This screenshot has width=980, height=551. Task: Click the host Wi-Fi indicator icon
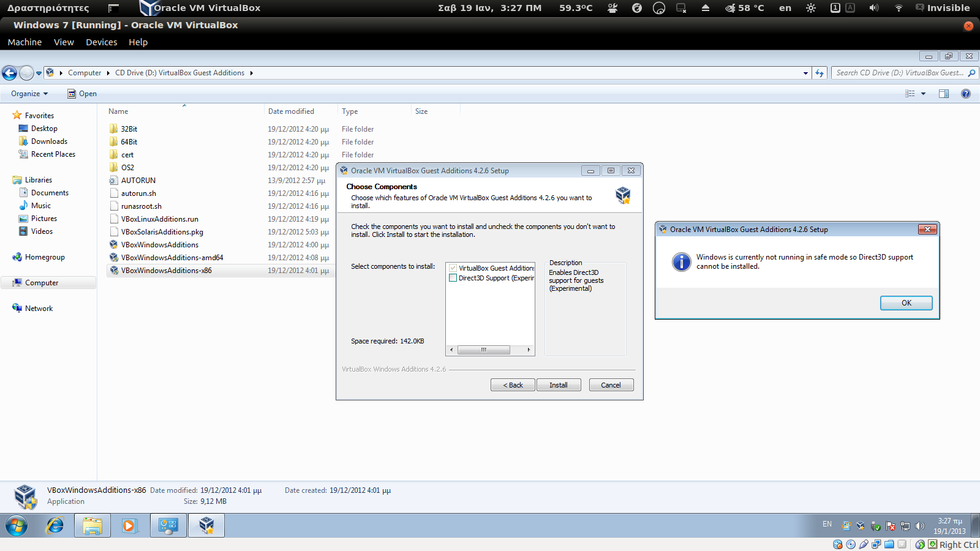tap(899, 8)
